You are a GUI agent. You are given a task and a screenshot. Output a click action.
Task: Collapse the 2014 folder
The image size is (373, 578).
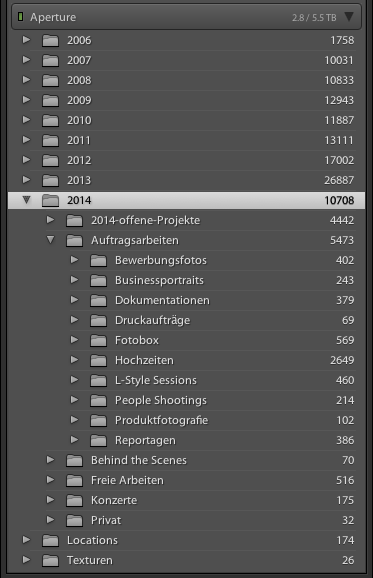[x=26, y=200]
